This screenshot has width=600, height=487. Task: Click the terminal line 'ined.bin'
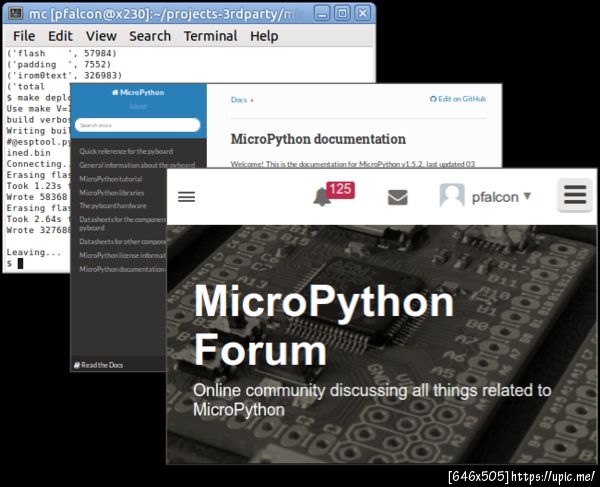tap(28, 153)
